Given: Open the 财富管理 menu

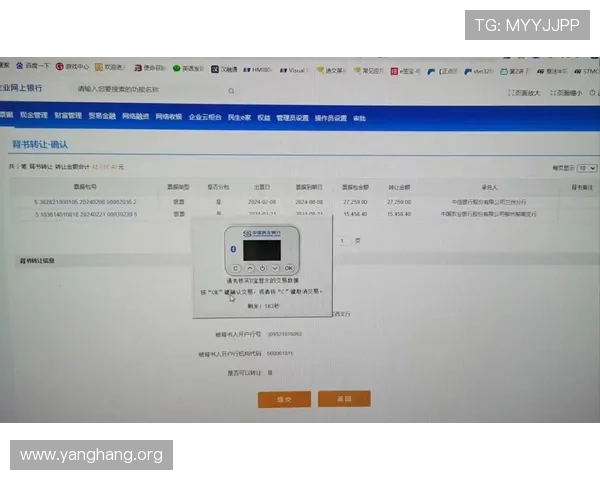Looking at the screenshot, I should 68,115.
